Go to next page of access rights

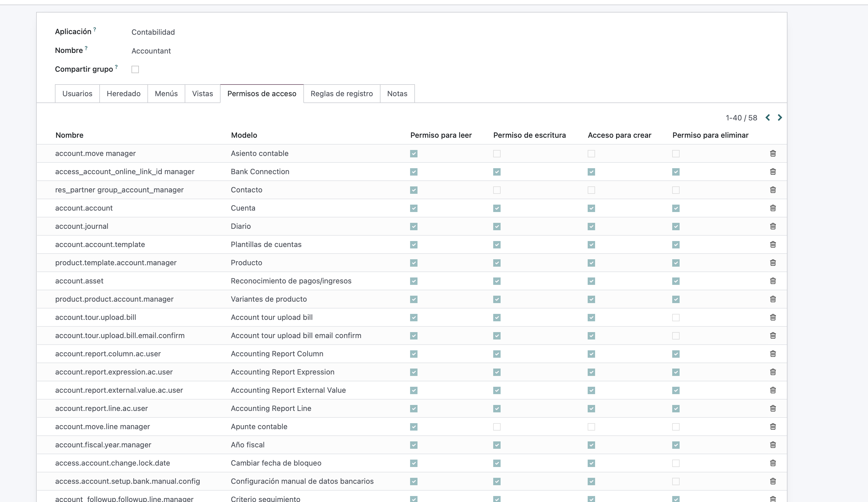coord(780,118)
